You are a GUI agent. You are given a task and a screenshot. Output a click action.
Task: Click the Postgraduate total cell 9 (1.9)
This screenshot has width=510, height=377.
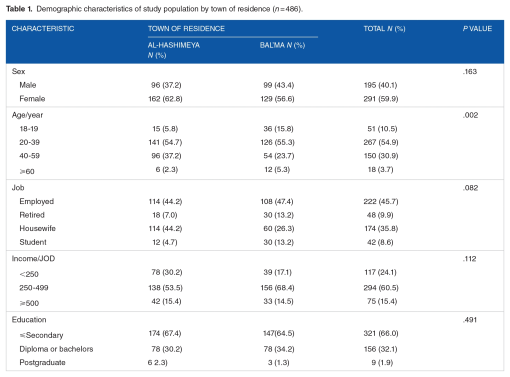tap(382, 362)
